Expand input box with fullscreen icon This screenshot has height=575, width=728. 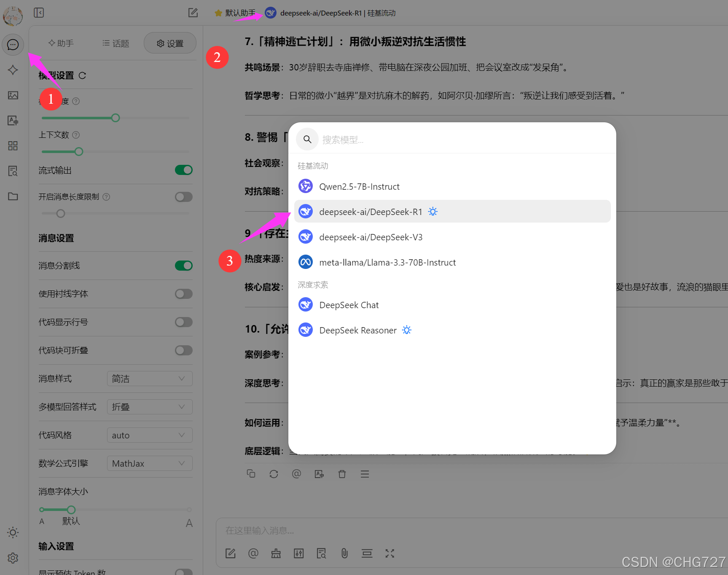tap(390, 554)
